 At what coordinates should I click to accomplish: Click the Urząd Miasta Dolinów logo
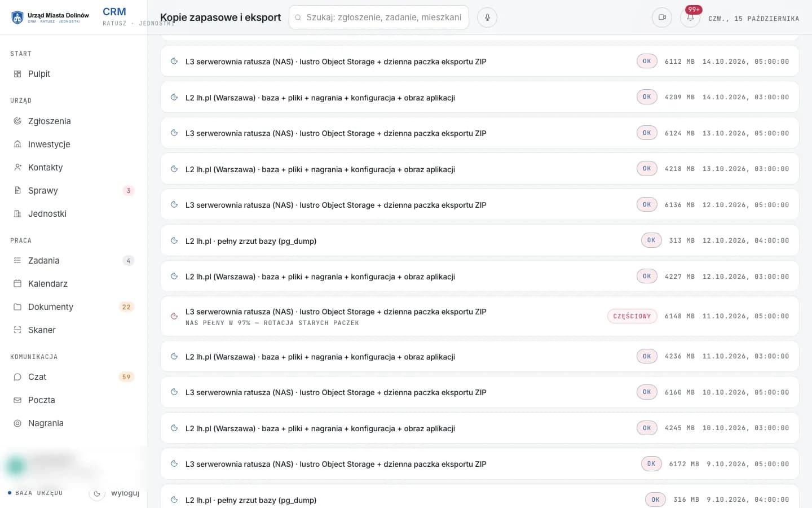click(50, 17)
